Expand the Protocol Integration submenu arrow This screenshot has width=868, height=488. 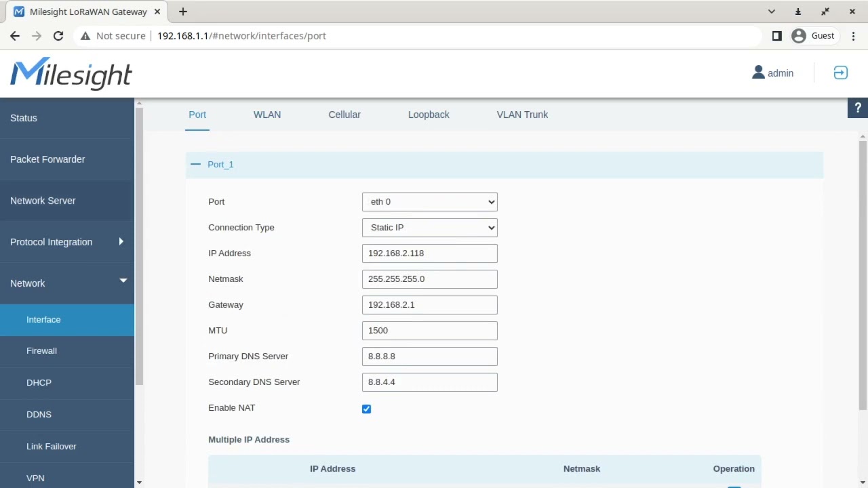[121, 241]
